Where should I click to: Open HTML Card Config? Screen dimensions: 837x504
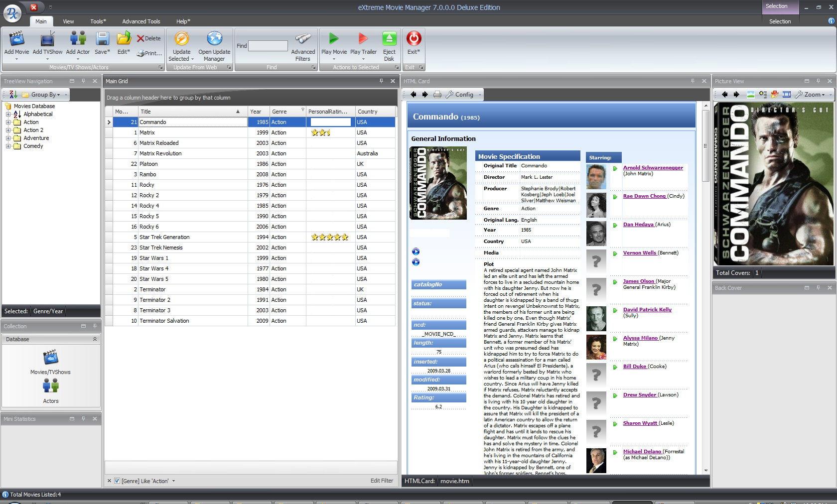[x=460, y=95]
